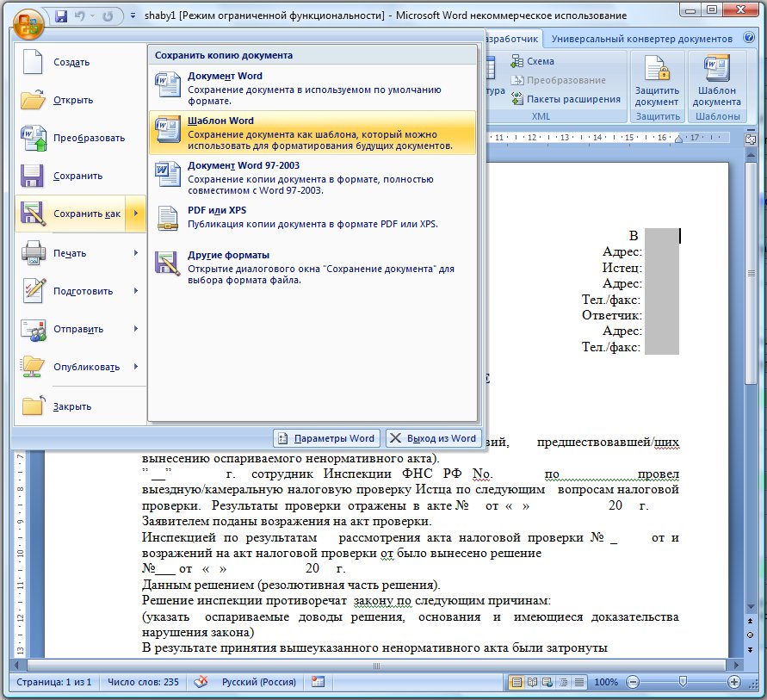767x700 pixels.
Task: Switch to Универсальный конвертер документов tab
Action: pos(642,39)
